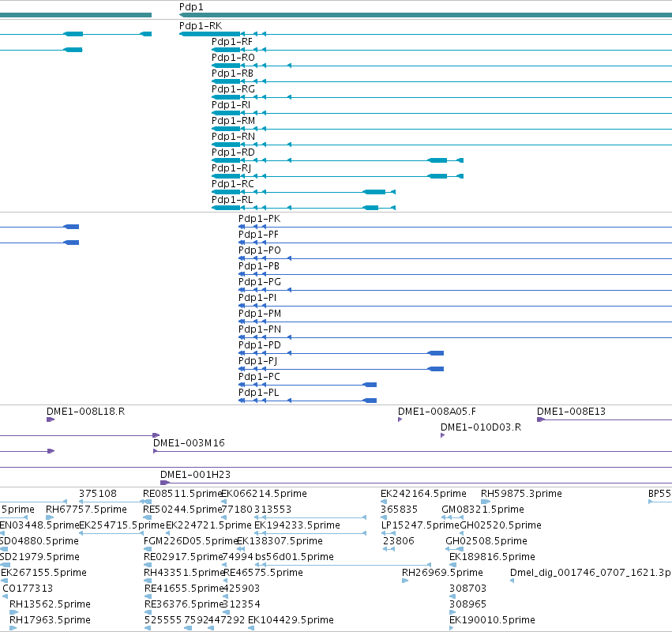Open the EK104429.5prime EST label
This screenshot has width=672, height=632.
coord(291,620)
